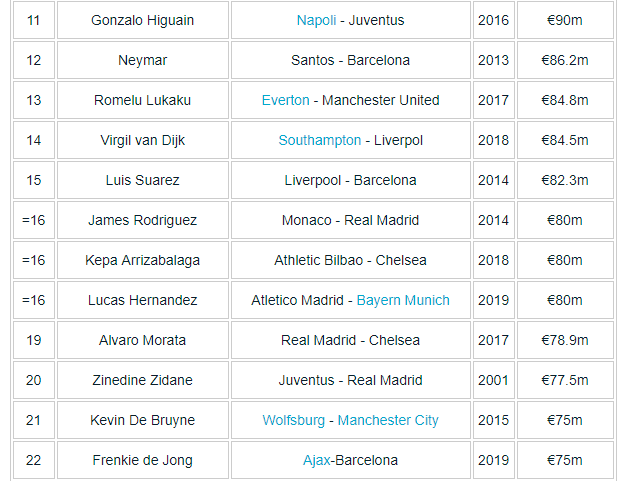620x481 pixels.
Task: Click the Everton club link
Action: pos(285,100)
